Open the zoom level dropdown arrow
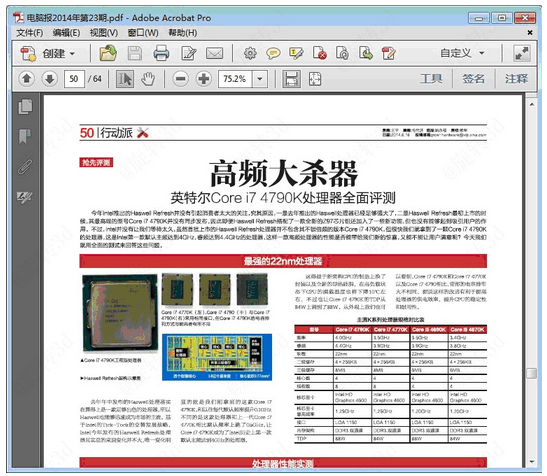 [260, 79]
